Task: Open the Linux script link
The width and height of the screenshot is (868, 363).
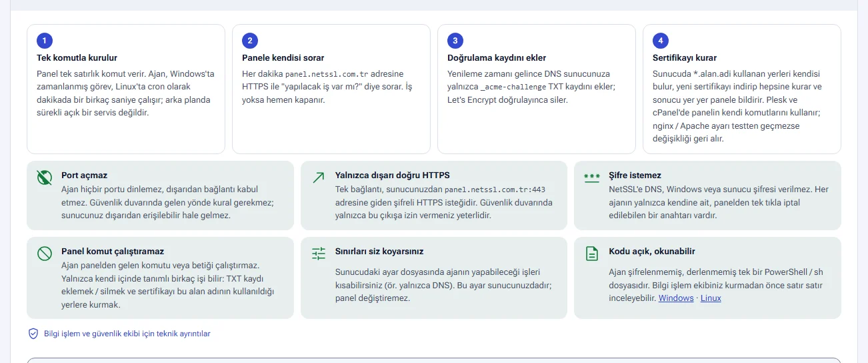Action: point(711,298)
